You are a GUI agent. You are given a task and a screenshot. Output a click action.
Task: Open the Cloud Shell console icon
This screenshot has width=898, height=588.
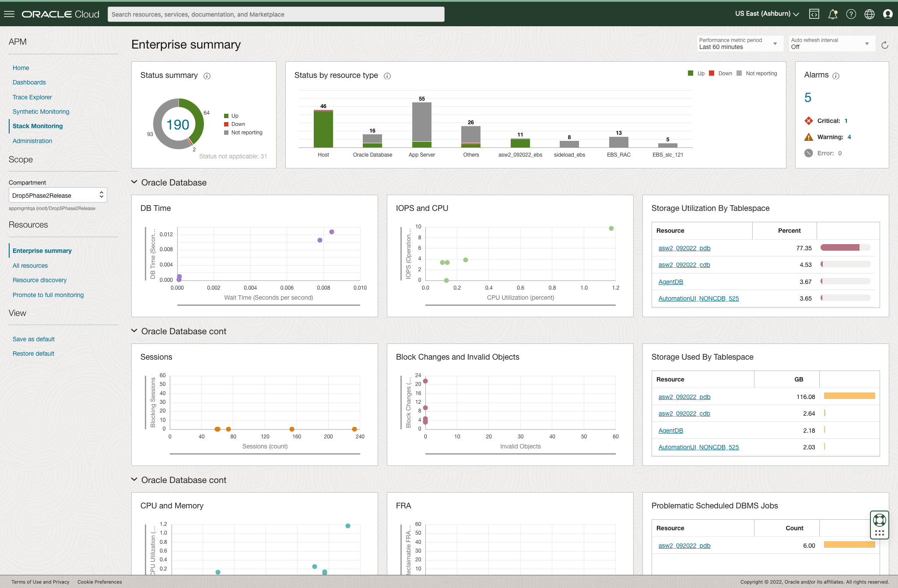click(x=814, y=14)
